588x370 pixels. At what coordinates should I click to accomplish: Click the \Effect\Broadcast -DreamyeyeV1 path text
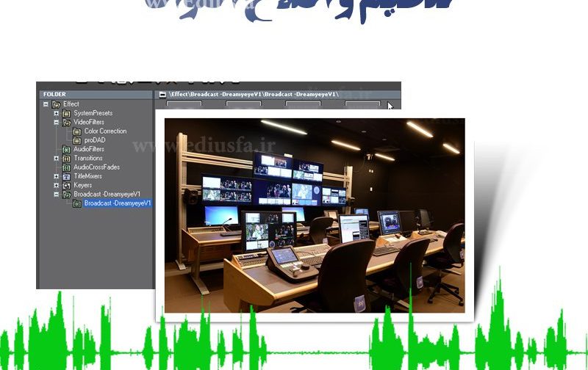click(254, 95)
